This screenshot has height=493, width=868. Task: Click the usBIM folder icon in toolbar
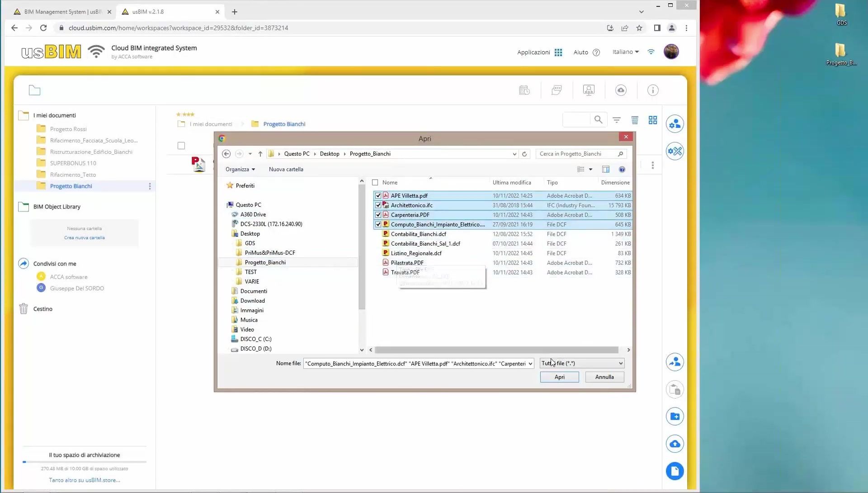pos(34,90)
